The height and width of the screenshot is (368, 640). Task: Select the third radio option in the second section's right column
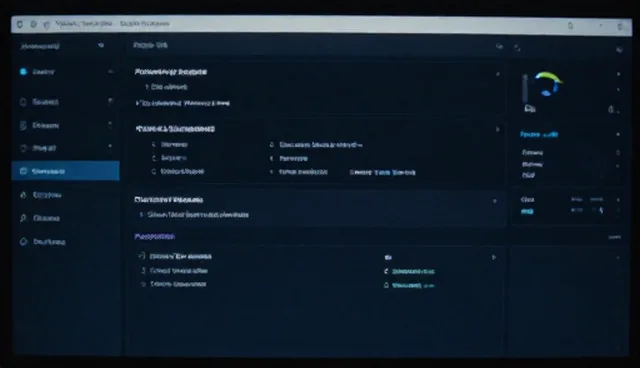(x=272, y=172)
